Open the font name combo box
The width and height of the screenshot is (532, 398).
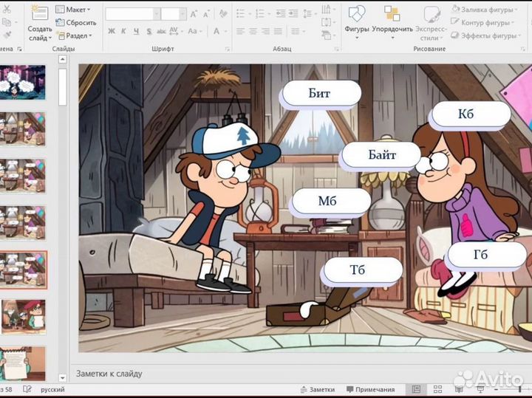point(131,14)
